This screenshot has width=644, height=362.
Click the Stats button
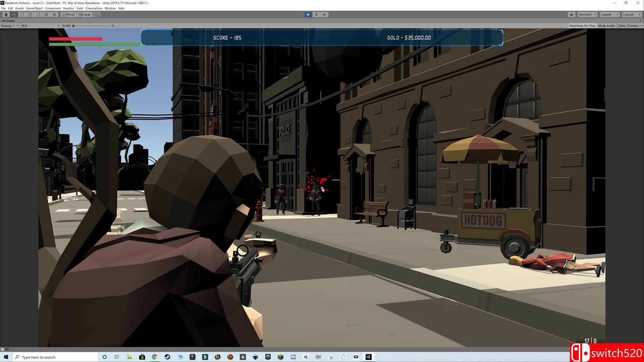coord(622,26)
